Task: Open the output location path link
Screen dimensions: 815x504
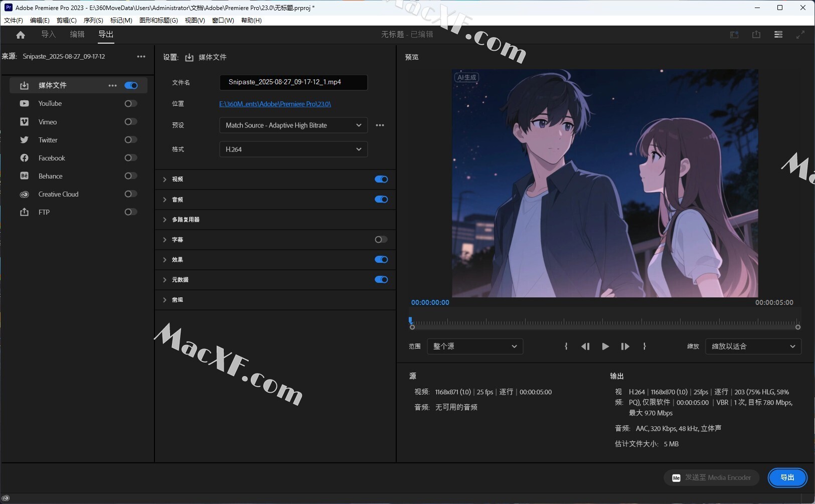Action: pos(275,104)
